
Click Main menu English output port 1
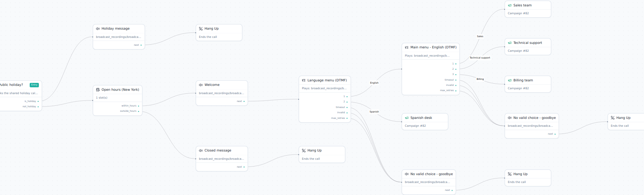456,64
